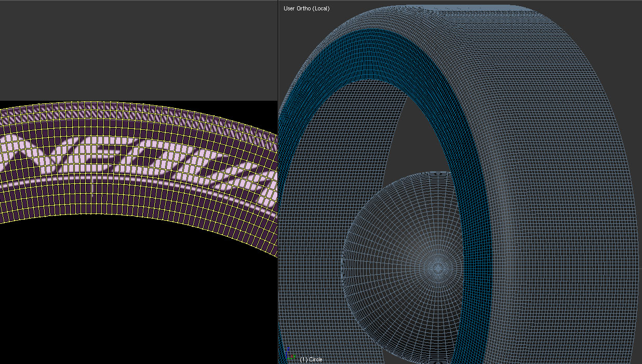Click the tire texture in the UV editor

(x=139, y=178)
